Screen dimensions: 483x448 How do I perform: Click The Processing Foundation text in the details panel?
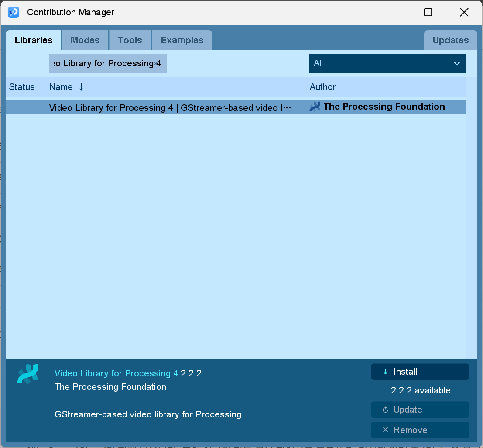click(110, 386)
